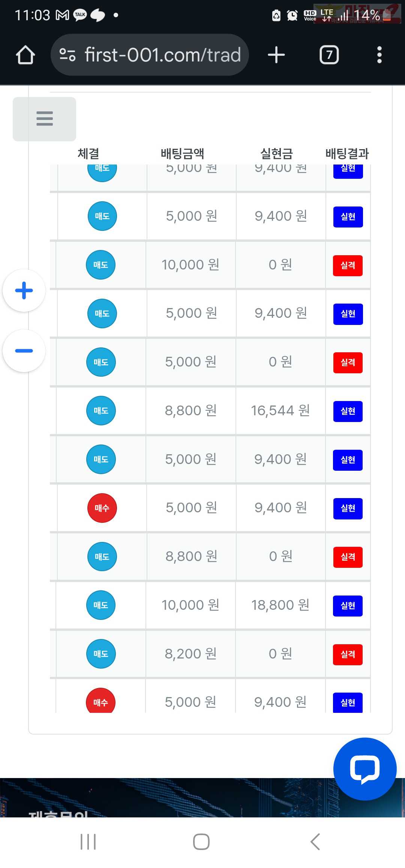The image size is (405, 868).
Task: Open the tab switcher showing 7 tabs
Action: coord(329,55)
